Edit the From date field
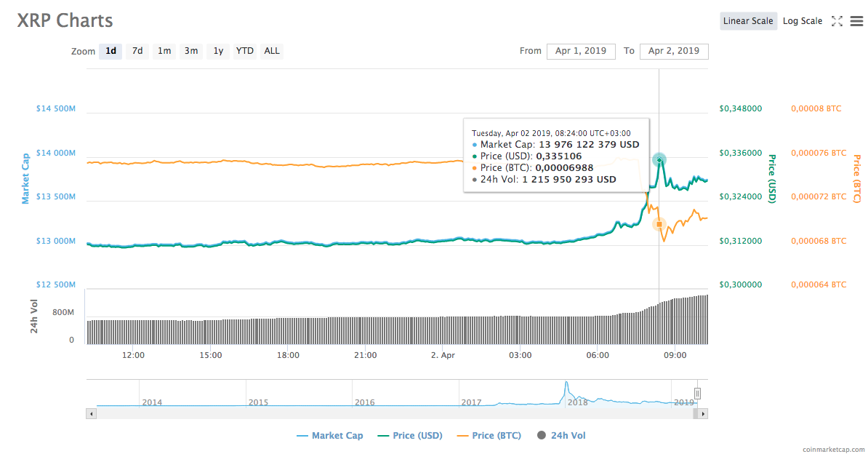The width and height of the screenshot is (868, 454). 580,51
